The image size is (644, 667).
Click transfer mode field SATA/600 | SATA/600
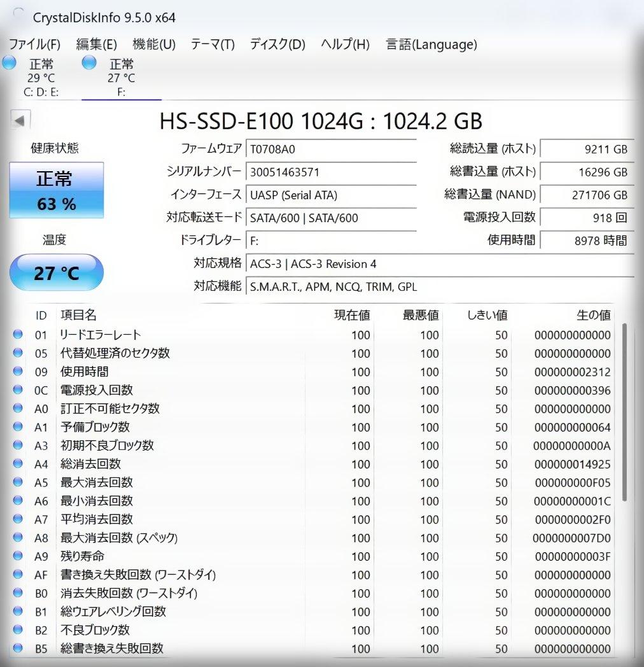coord(331,218)
